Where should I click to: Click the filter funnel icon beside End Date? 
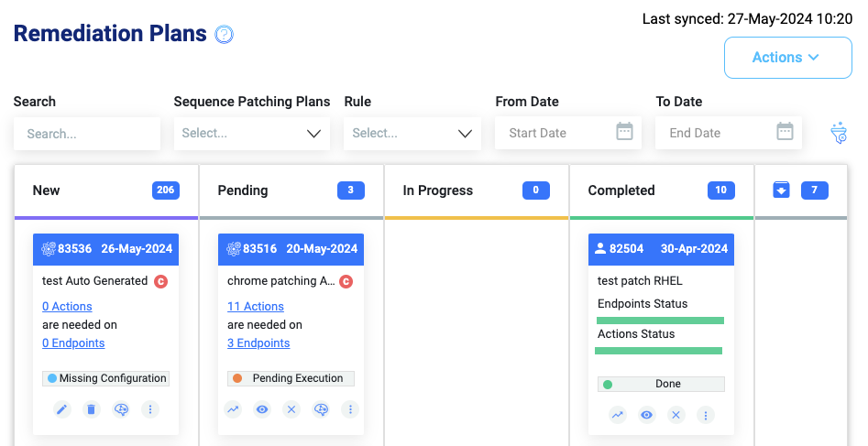pos(839,133)
